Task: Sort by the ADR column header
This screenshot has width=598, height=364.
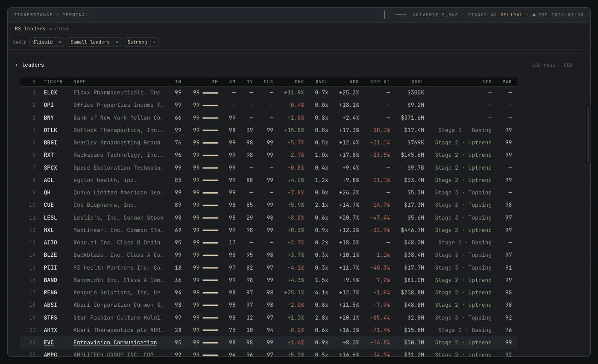Action: (355, 82)
